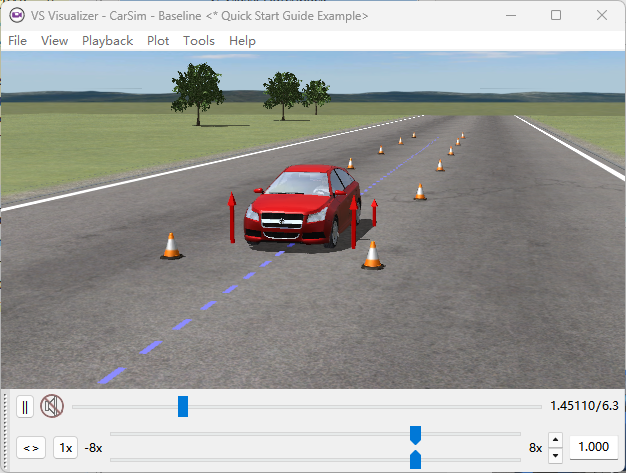Pause the simulation playback
Viewport: 626px width, 473px height.
point(25,407)
